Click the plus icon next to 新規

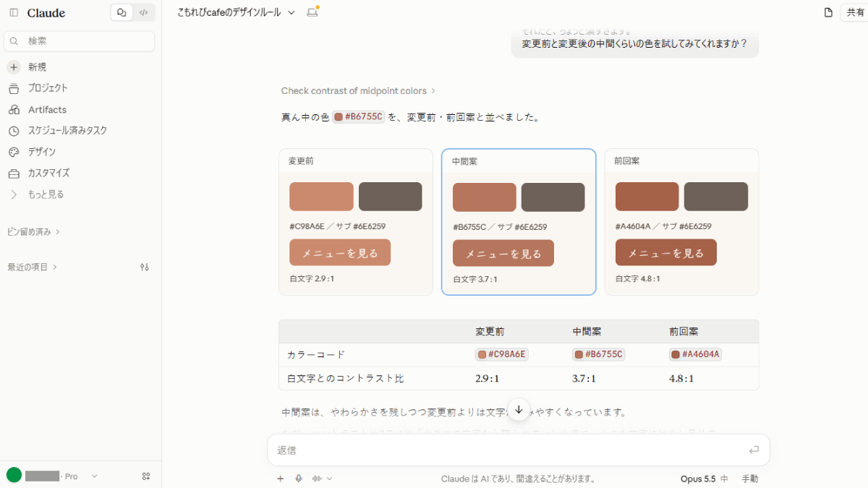(14, 67)
